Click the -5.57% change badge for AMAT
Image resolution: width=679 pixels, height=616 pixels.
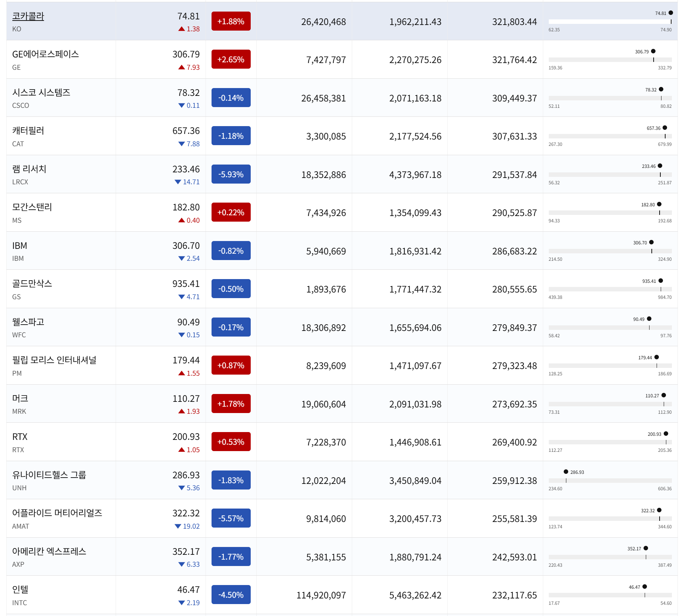tap(231, 518)
